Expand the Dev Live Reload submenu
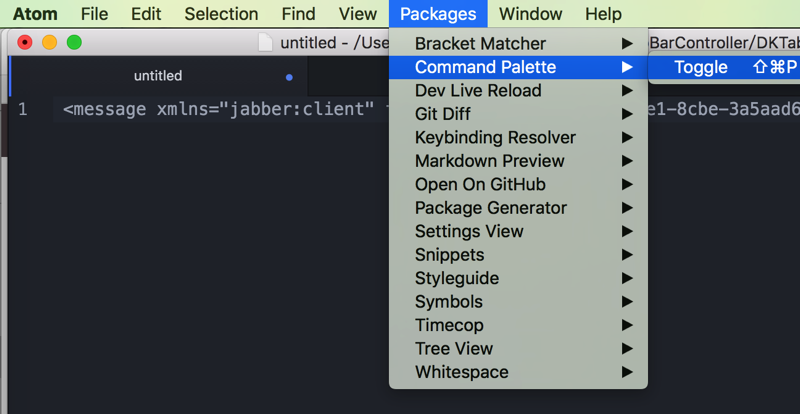Screen dimensions: 800x414 click(518, 91)
